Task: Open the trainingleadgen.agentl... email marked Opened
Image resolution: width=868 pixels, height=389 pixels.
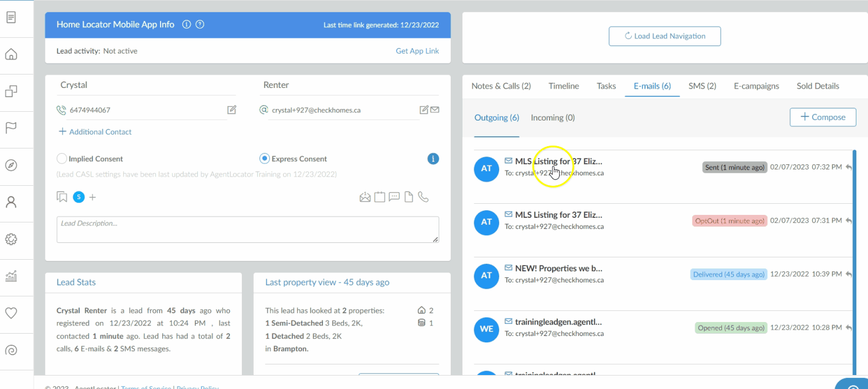Action: point(558,322)
